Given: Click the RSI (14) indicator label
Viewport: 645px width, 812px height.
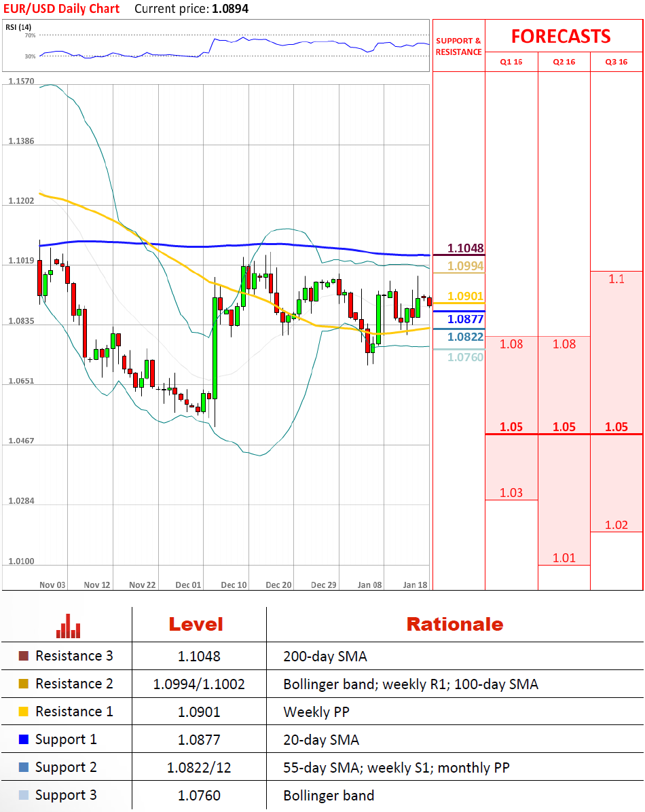Looking at the screenshot, I should tap(18, 27).
